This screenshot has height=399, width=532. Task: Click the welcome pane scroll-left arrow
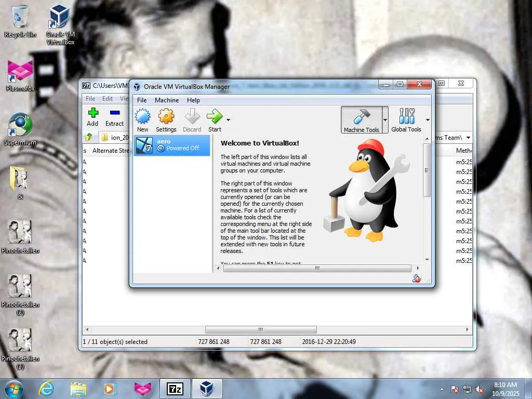pyautogui.click(x=218, y=268)
